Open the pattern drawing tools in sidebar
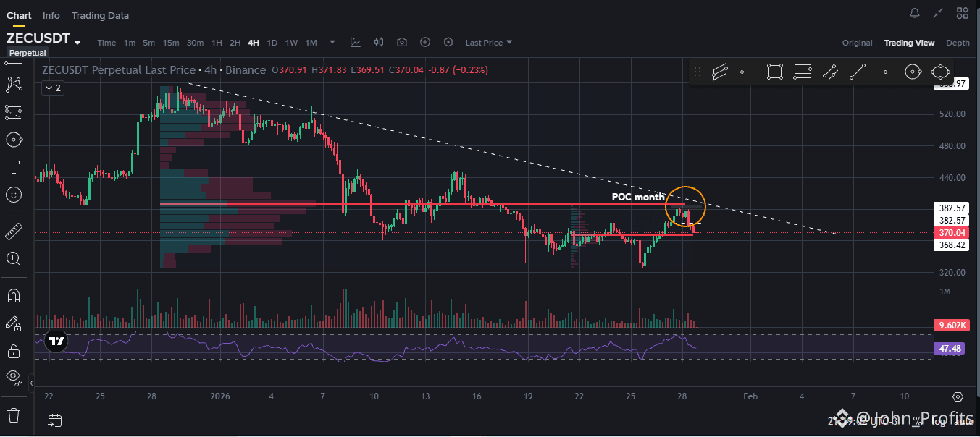This screenshot has height=437, width=980. [13, 85]
